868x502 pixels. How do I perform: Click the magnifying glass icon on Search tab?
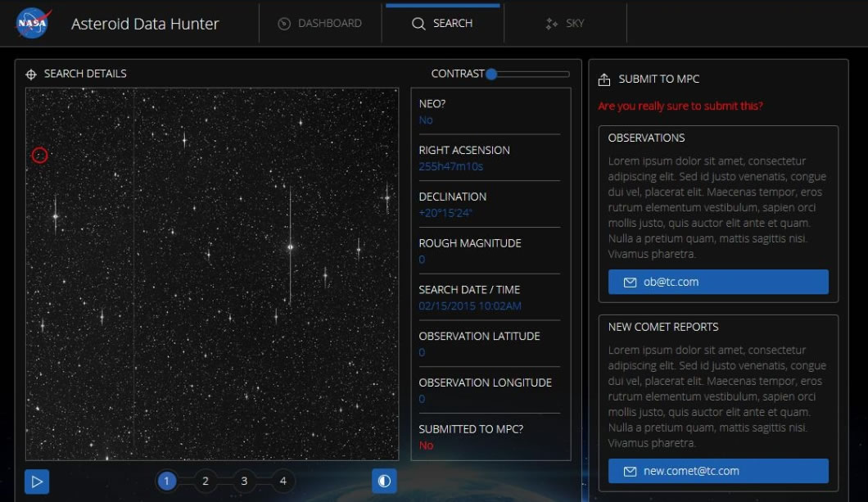[418, 23]
